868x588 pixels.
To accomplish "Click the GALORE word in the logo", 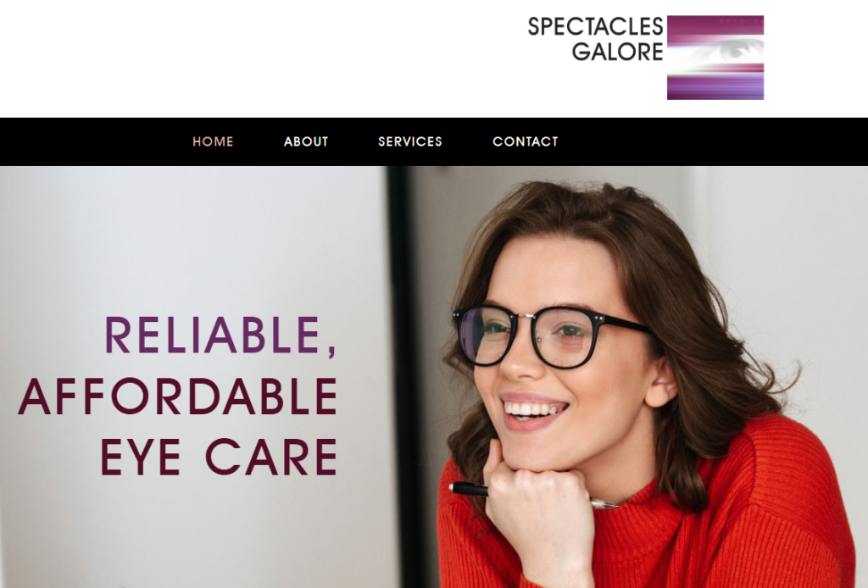I will 617,52.
